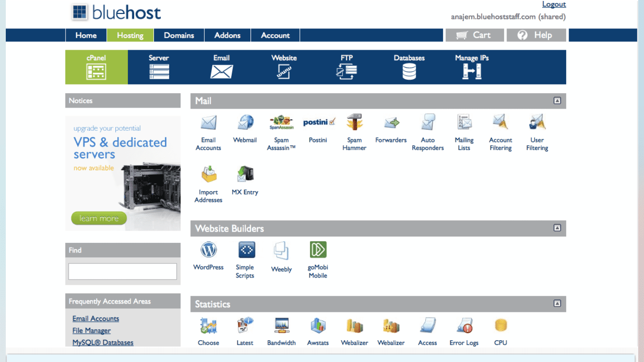Collapse the Website Builders section
The image size is (644, 362).
click(x=557, y=228)
